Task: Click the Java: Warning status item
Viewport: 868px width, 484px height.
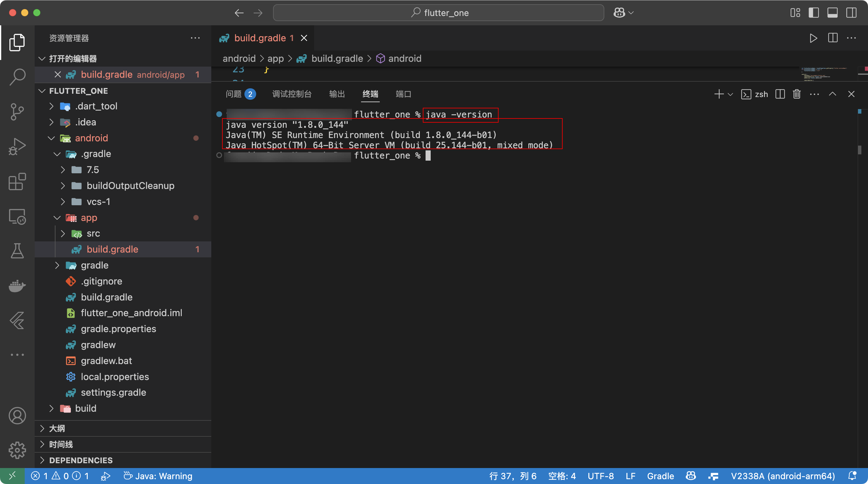Action: [x=158, y=476]
